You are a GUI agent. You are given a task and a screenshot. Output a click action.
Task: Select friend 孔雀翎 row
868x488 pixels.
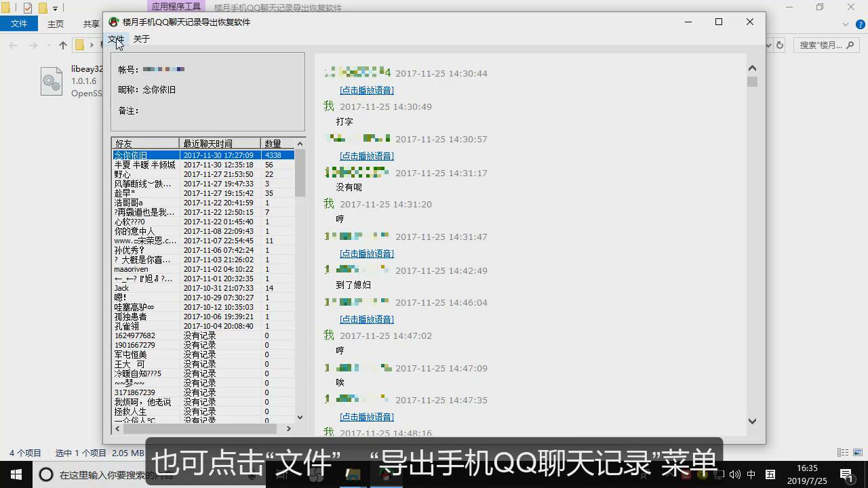click(x=203, y=326)
